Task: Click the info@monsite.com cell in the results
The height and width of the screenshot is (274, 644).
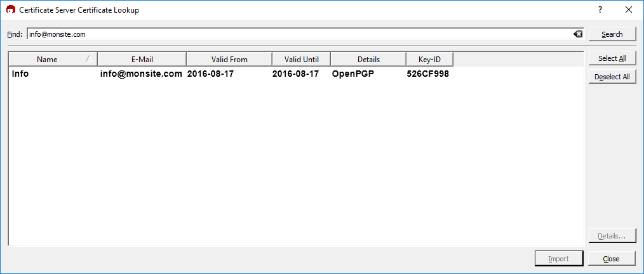Action: (x=141, y=74)
